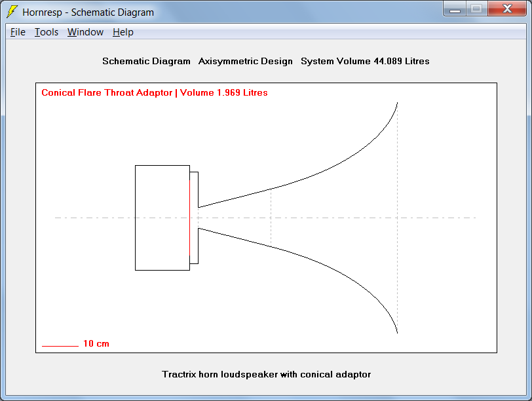Click the System Volume 44.089 Litres text
The width and height of the screenshot is (532, 401).
click(365, 61)
